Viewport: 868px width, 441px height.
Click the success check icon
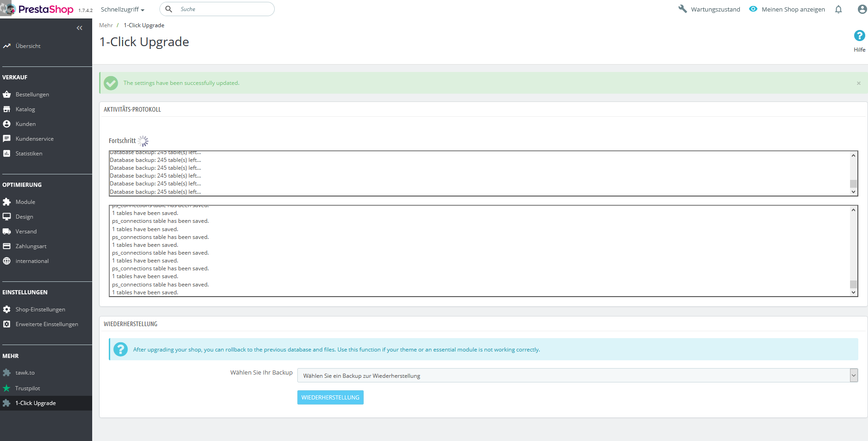pyautogui.click(x=111, y=83)
